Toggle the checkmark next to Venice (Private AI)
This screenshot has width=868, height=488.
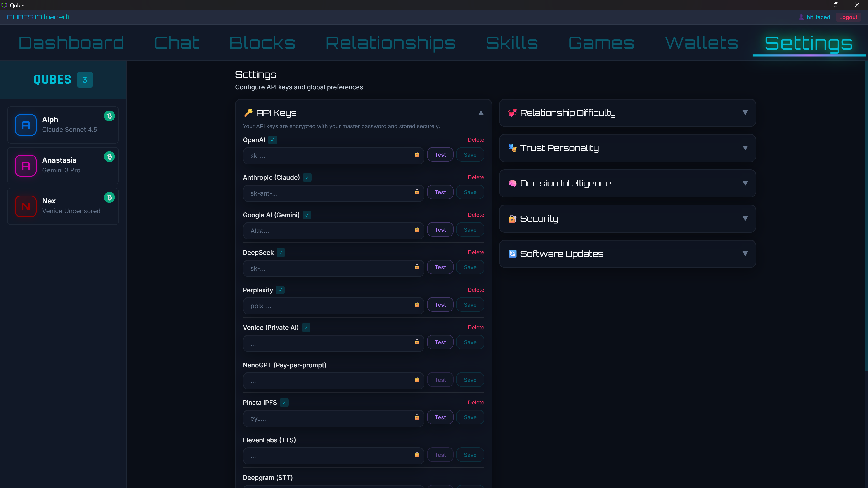tap(306, 327)
